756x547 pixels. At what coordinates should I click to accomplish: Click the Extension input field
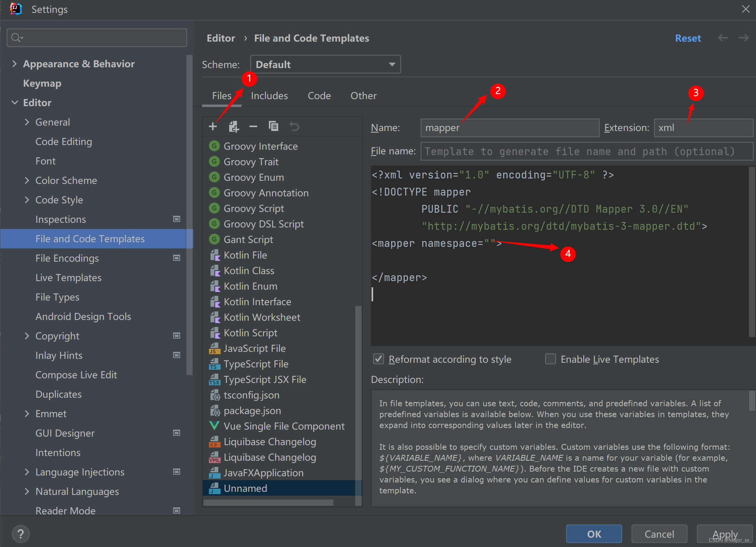coord(703,128)
